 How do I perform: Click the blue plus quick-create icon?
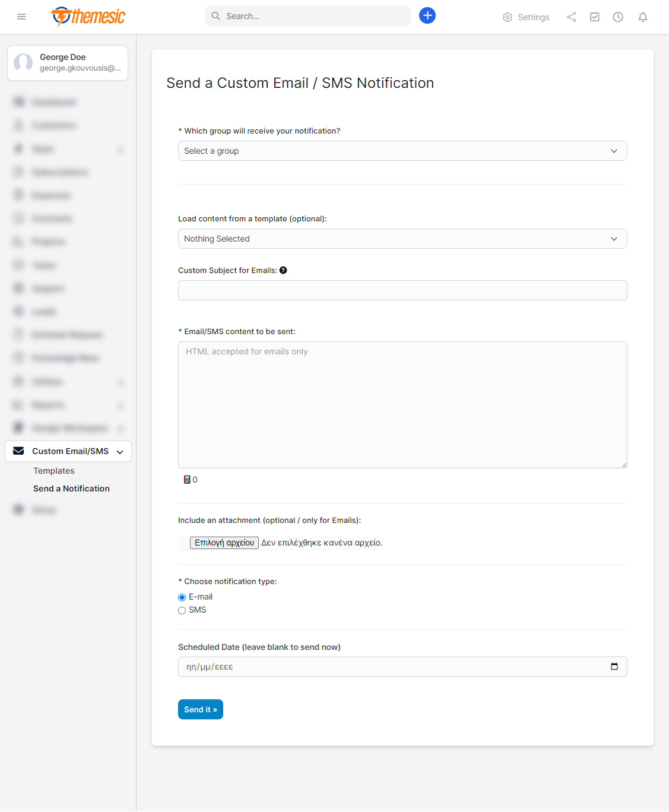427,16
